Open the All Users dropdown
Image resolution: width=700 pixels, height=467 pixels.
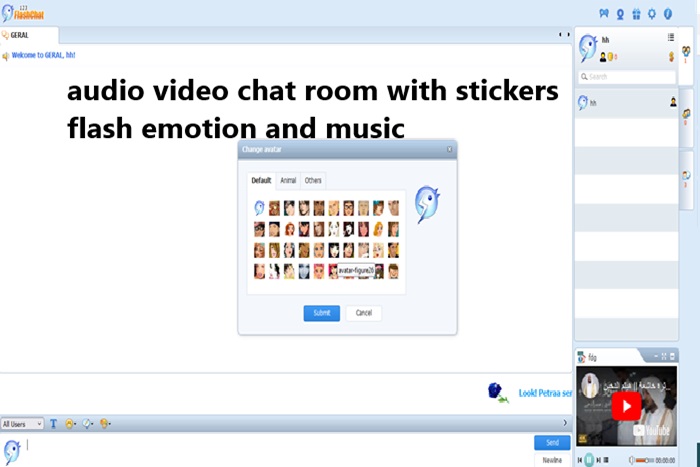pyautogui.click(x=22, y=424)
